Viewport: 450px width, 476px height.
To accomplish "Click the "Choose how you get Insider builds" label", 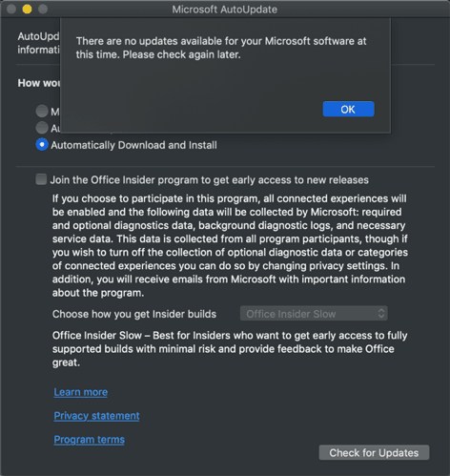I will pos(134,314).
